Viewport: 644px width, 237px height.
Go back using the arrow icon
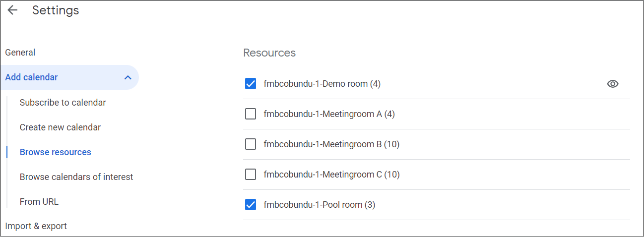tap(12, 10)
